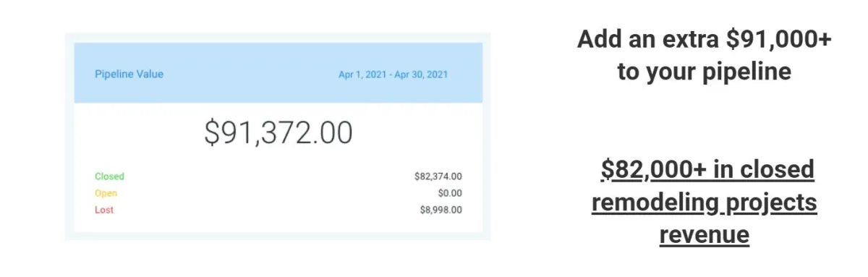Click the Pipeline Value heading
This screenshot has width=868, height=277.
click(129, 74)
